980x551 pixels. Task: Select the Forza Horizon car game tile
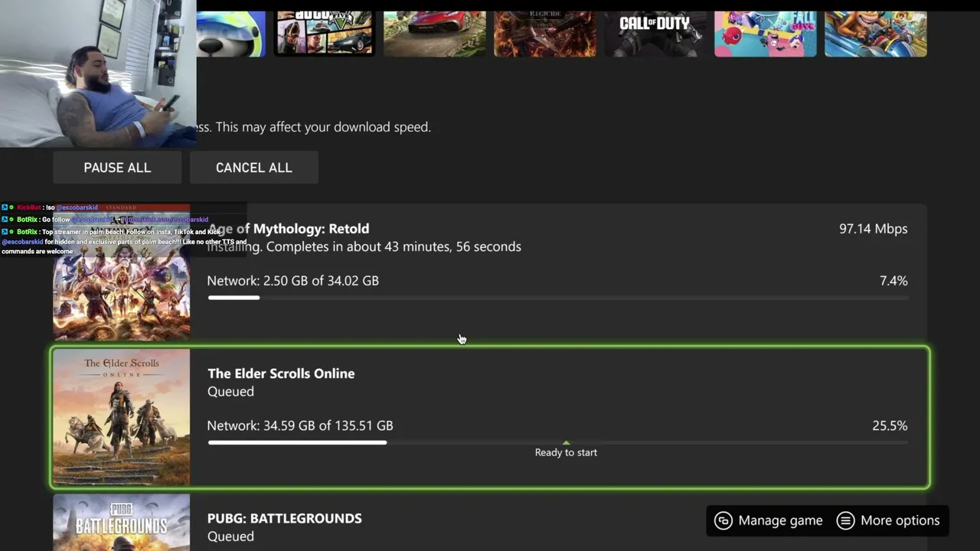(434, 34)
